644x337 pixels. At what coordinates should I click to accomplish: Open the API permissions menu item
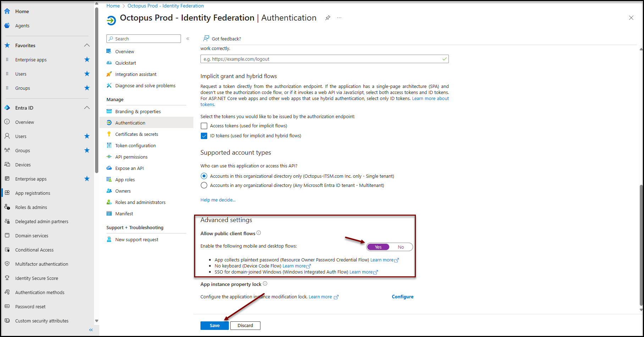tap(131, 157)
